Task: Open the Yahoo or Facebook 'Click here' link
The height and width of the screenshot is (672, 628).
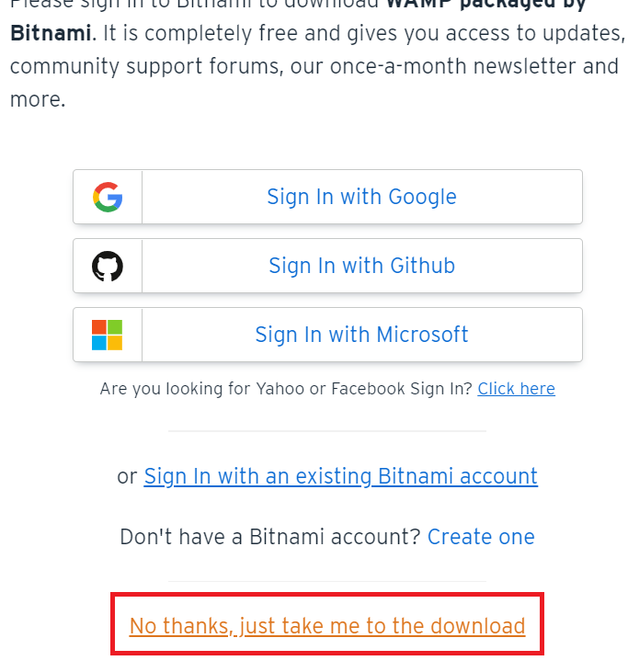Action: pos(516,389)
